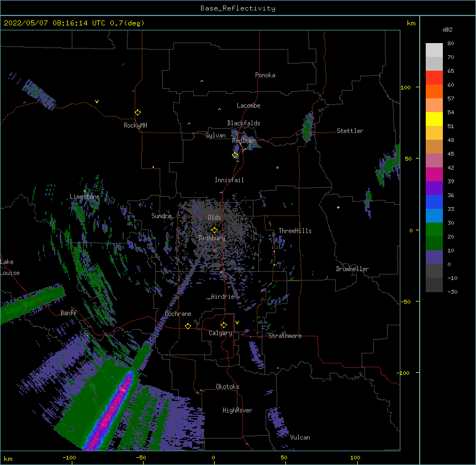476x465 pixels.
Task: Click the small echo patch west of Stettler
Action: 308,127
